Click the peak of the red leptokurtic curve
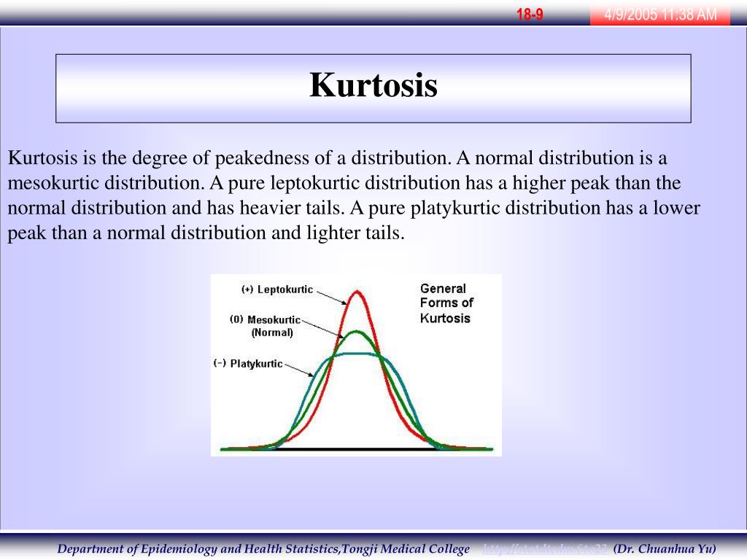Viewport: 747px width, 560px height. click(x=357, y=292)
